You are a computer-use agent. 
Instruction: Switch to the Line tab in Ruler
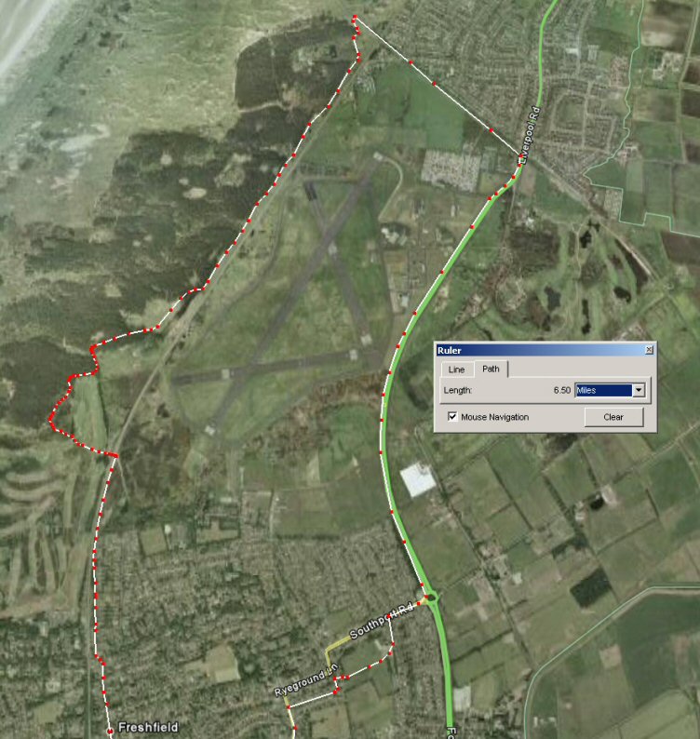[x=456, y=369]
